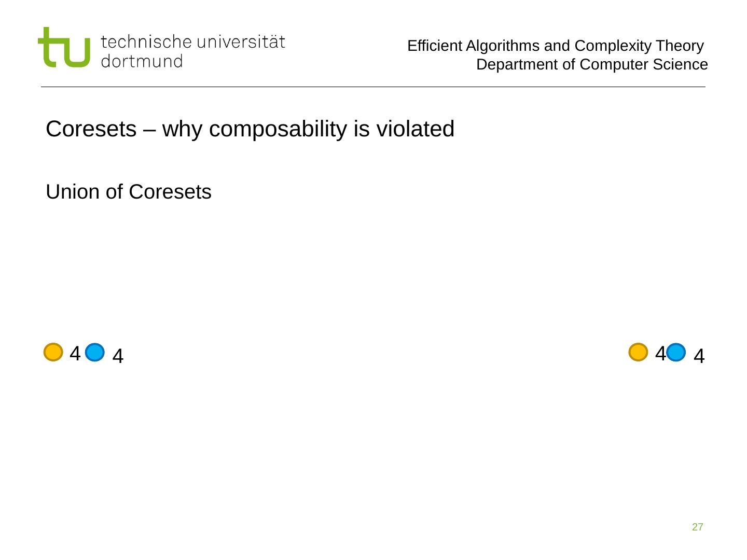Image resolution: width=747 pixels, height=560 pixels.
Task: Click the word 'violated' in the title
Action: coord(415,129)
